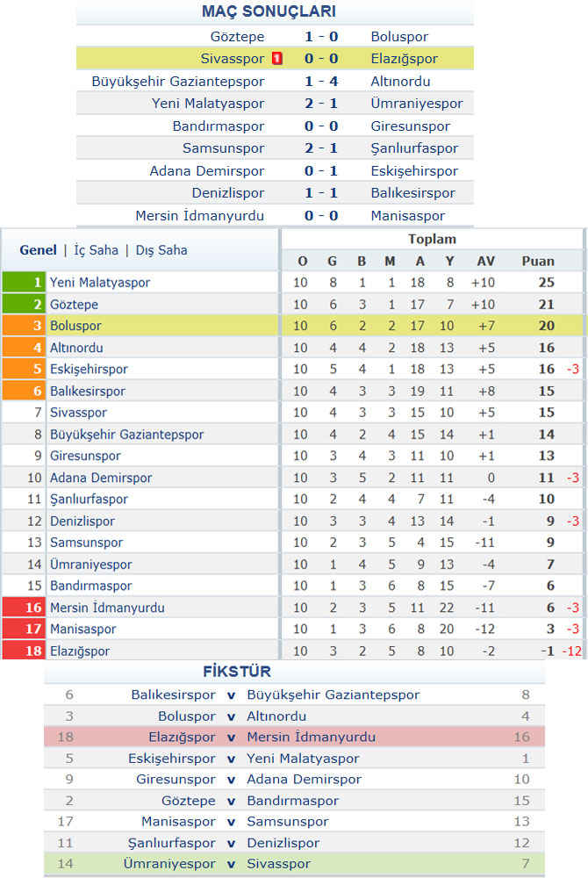
Task: Switch to the Dış Saha tab
Action: click(161, 250)
